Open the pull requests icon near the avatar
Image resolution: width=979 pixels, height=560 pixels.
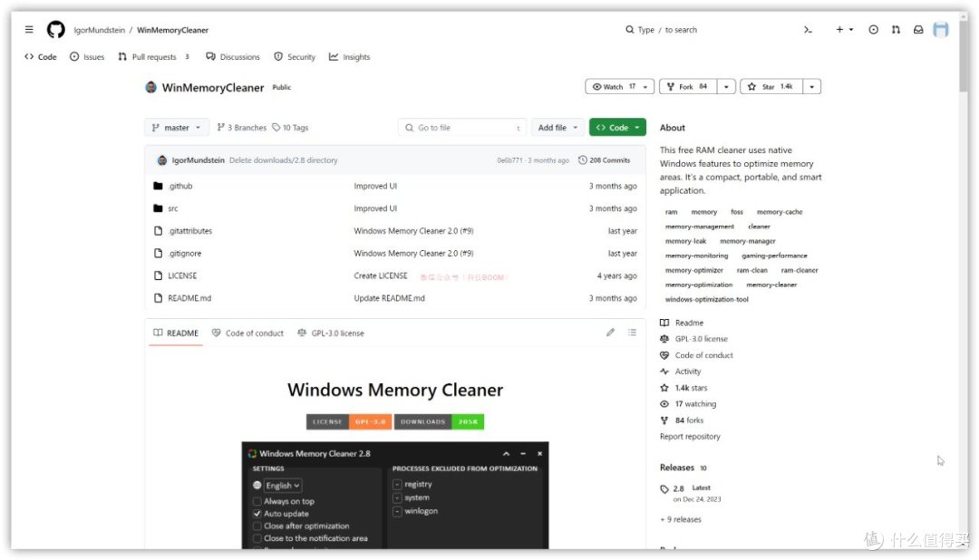tap(895, 29)
